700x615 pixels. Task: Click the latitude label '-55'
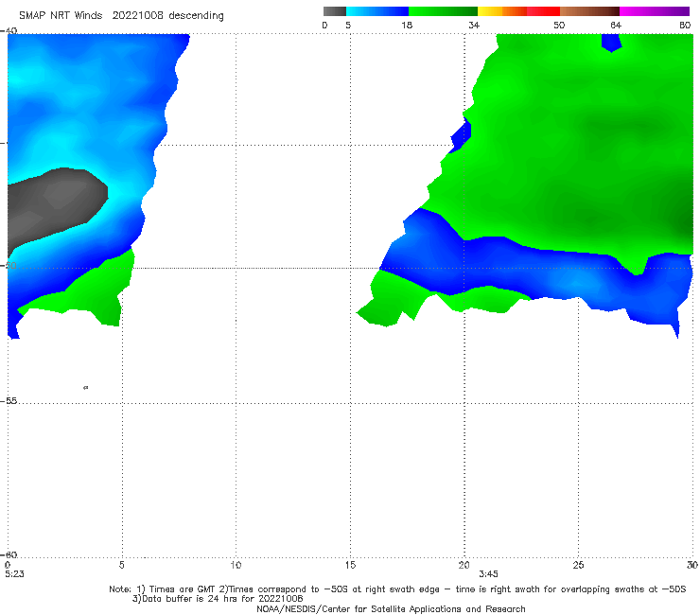pos(9,401)
